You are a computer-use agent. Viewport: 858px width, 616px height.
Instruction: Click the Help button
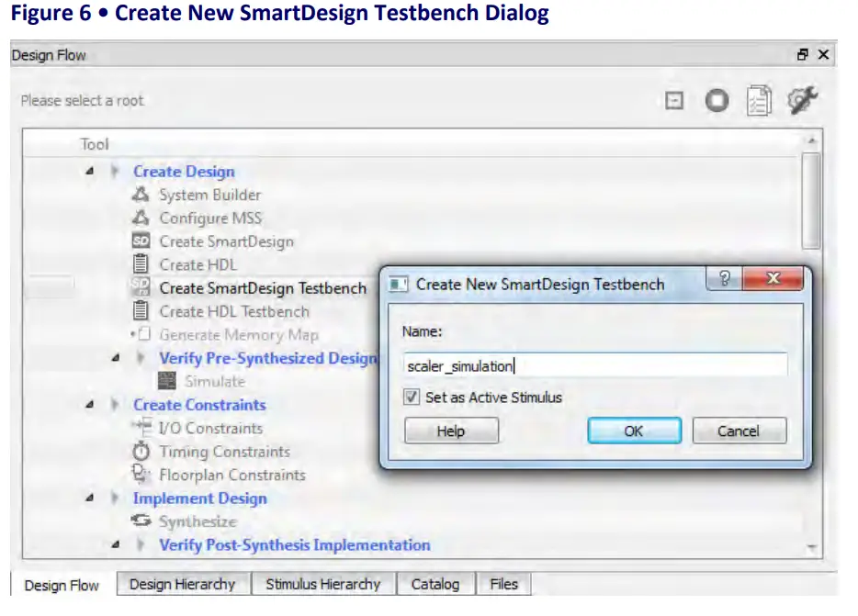click(450, 431)
